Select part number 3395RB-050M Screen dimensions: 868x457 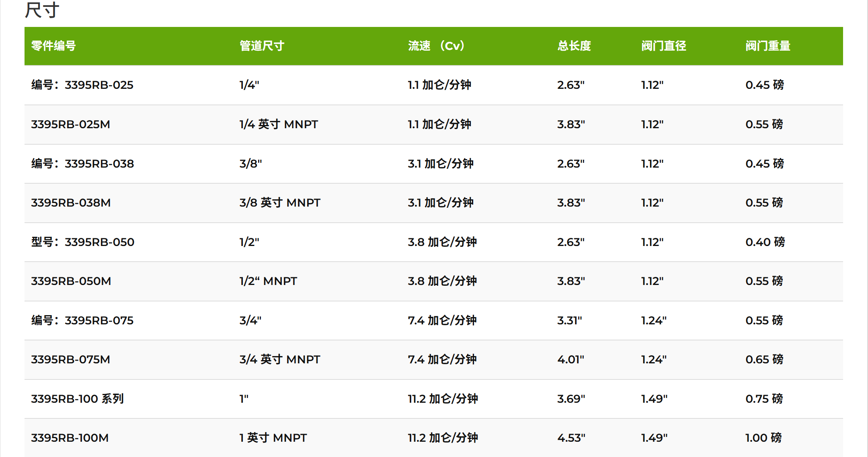71,281
